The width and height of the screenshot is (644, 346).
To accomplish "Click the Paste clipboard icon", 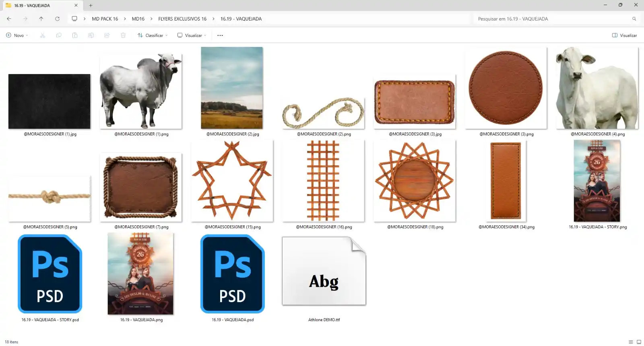I will [x=75, y=35].
